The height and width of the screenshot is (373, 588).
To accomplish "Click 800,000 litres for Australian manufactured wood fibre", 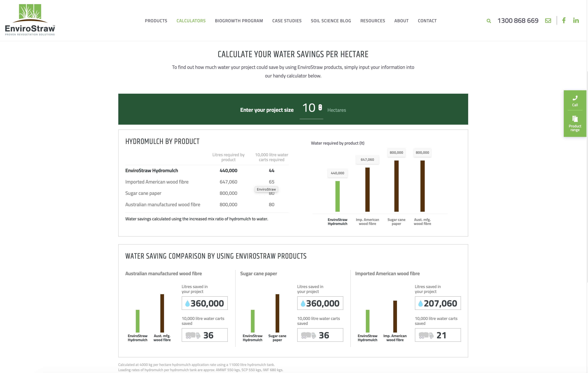I will point(228,204).
